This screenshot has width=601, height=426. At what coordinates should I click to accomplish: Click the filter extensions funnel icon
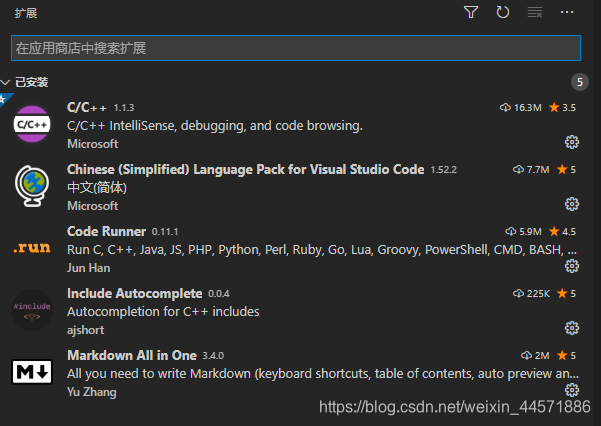[471, 12]
